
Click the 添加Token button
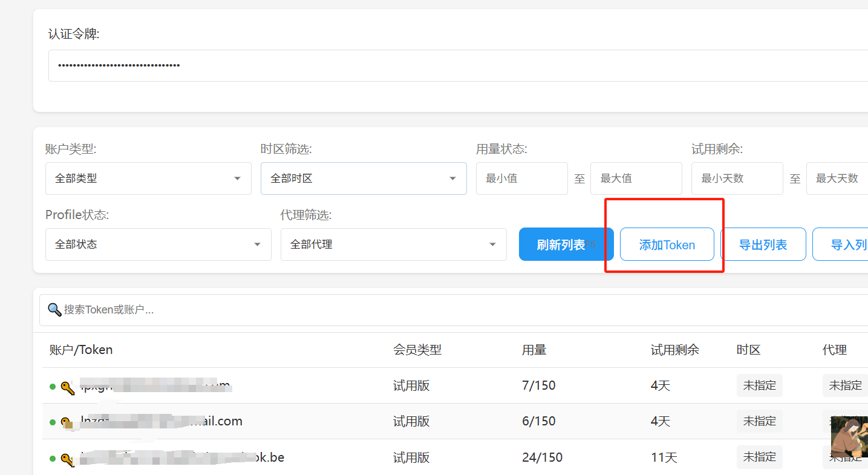tap(667, 244)
